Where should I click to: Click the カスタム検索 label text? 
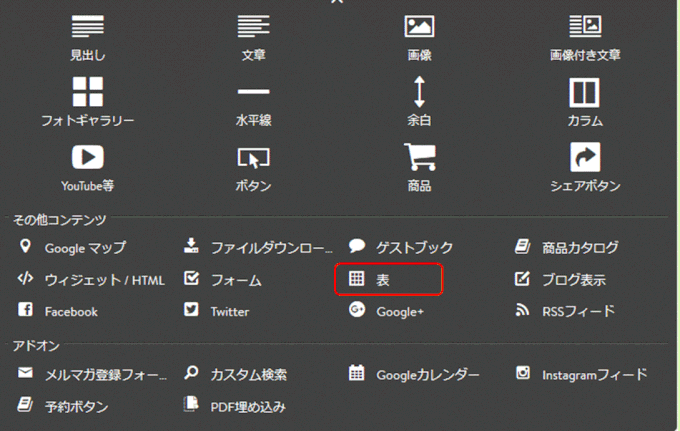click(x=249, y=375)
